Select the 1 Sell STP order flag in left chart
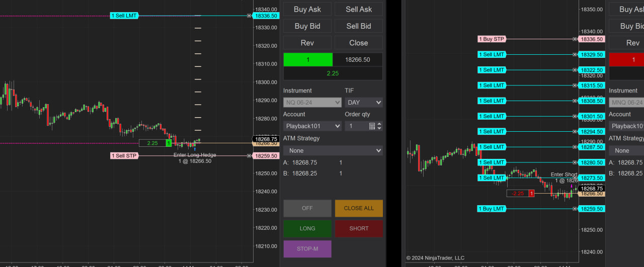This screenshot has width=644, height=267. [x=124, y=156]
